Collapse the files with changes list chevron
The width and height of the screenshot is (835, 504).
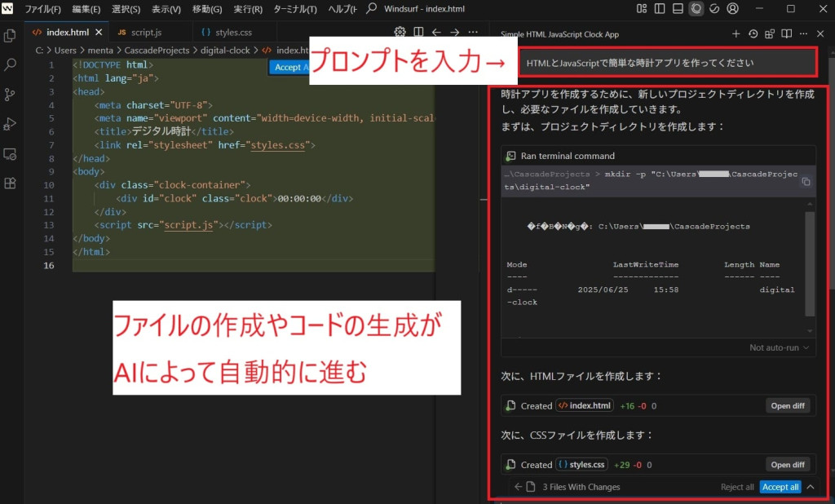pyautogui.click(x=811, y=487)
